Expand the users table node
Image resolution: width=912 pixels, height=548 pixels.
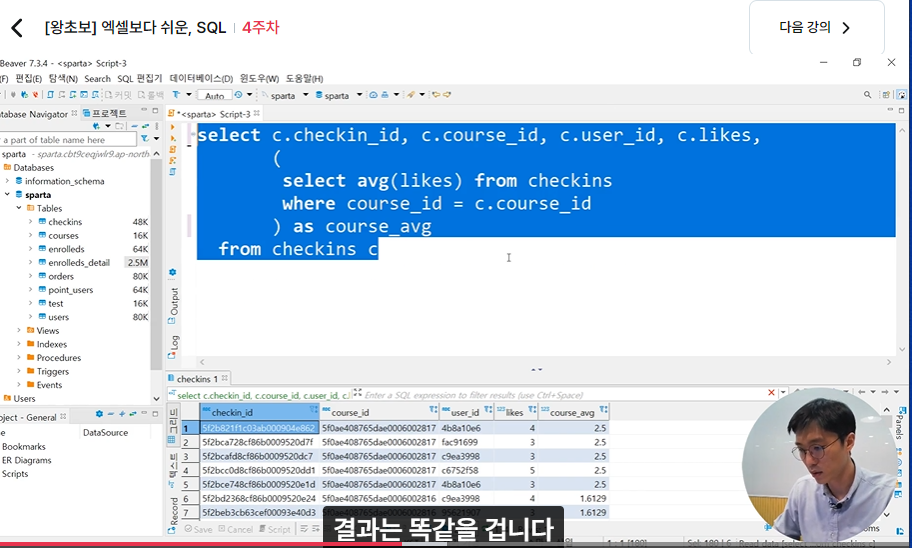pyautogui.click(x=30, y=317)
